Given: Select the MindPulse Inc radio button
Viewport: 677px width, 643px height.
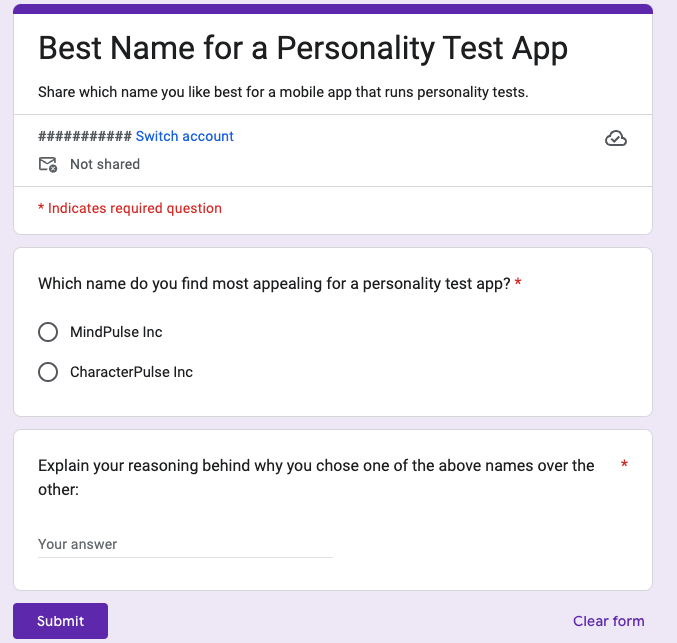Looking at the screenshot, I should point(48,332).
